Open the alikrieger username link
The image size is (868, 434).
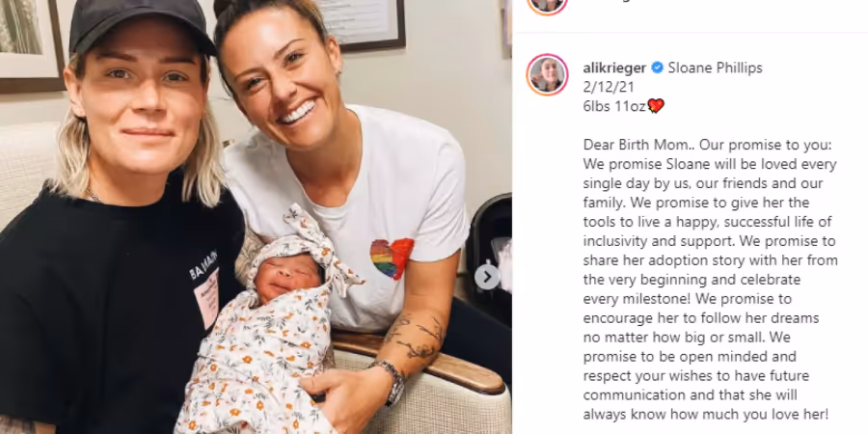click(614, 68)
